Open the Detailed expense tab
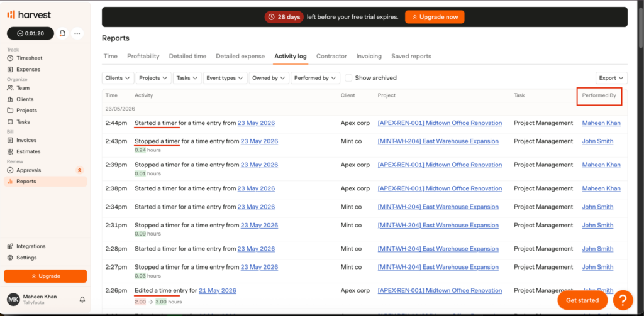Screen dimensions: 644x316 240,56
